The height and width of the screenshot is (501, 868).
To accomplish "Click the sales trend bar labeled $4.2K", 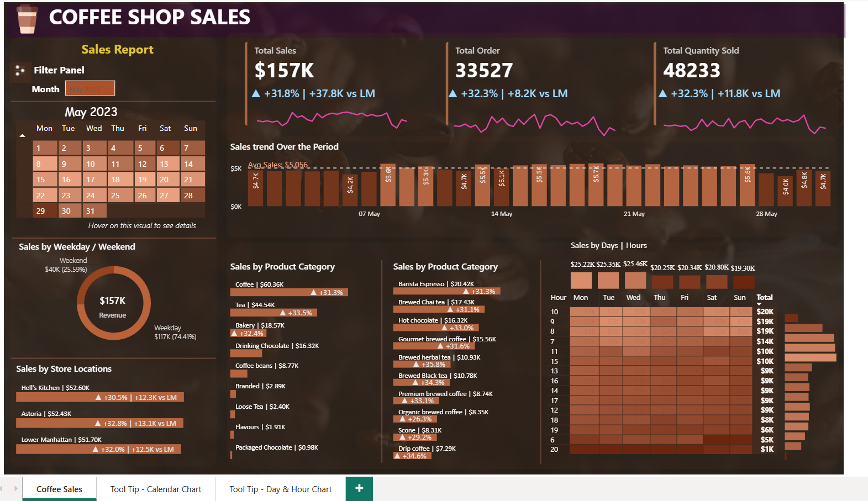I will (349, 191).
